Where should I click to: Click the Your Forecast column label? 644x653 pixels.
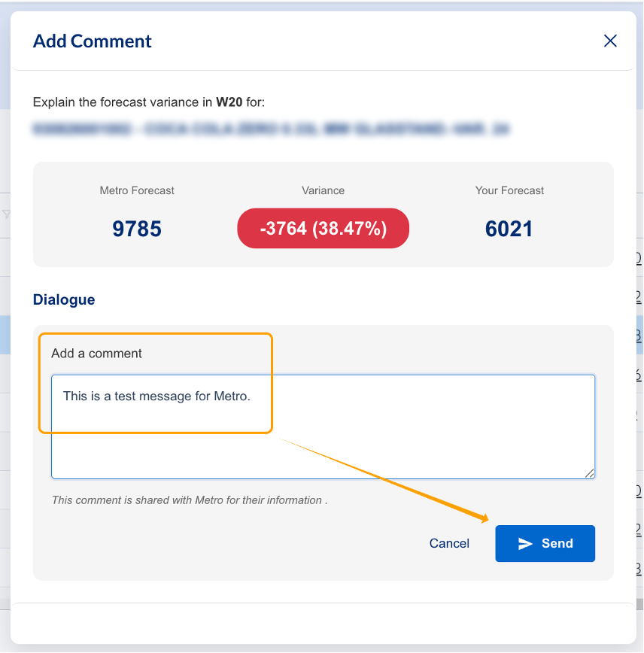coord(509,191)
